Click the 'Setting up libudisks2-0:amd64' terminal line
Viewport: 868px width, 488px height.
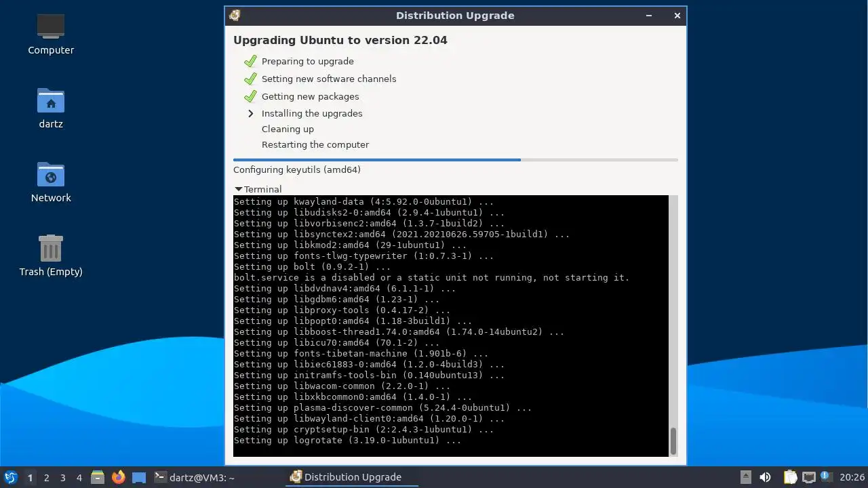click(369, 213)
